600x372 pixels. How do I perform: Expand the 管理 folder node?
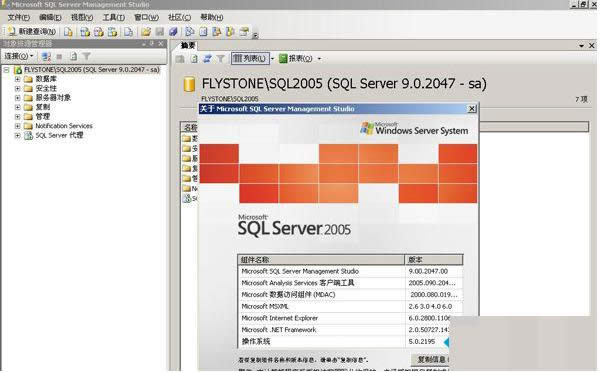(x=17, y=116)
